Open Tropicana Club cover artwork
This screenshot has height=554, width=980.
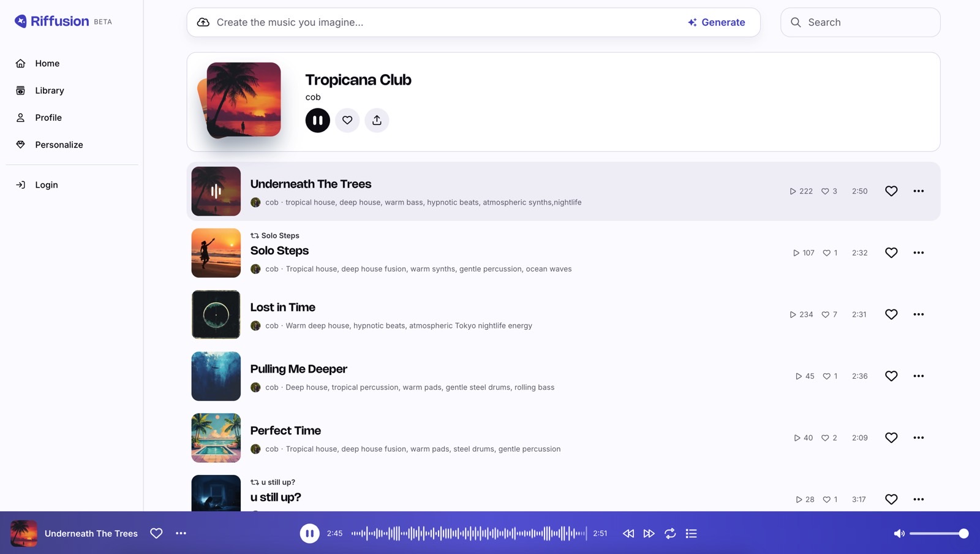[243, 99]
